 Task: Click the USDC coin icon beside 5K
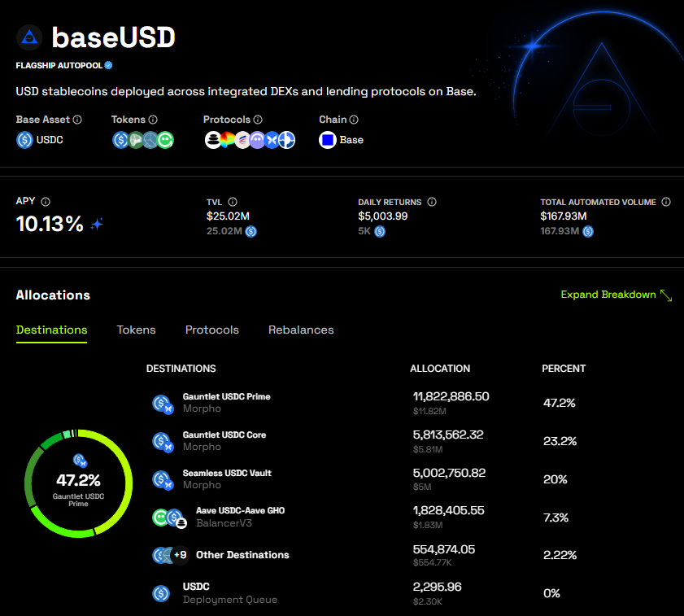coord(380,231)
